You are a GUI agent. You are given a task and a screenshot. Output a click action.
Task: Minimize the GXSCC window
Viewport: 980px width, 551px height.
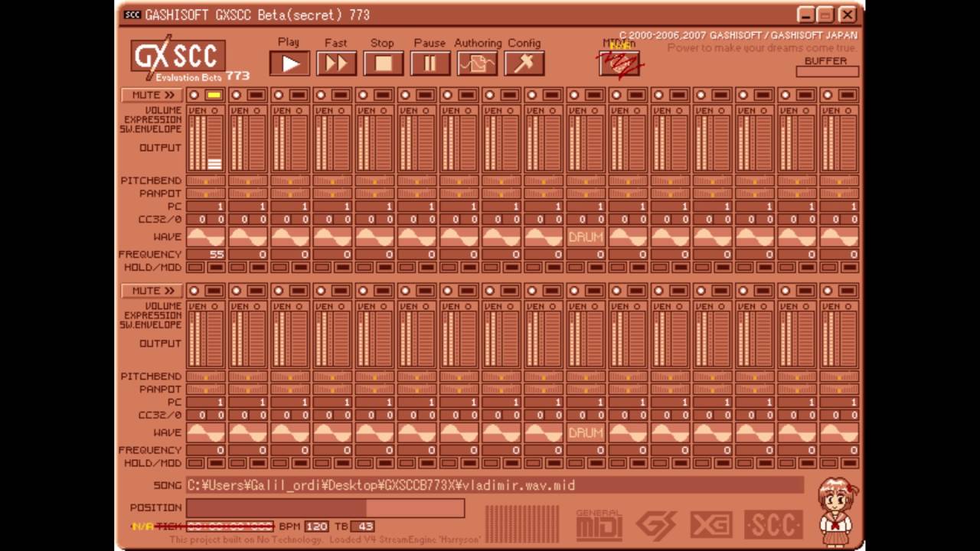point(805,15)
